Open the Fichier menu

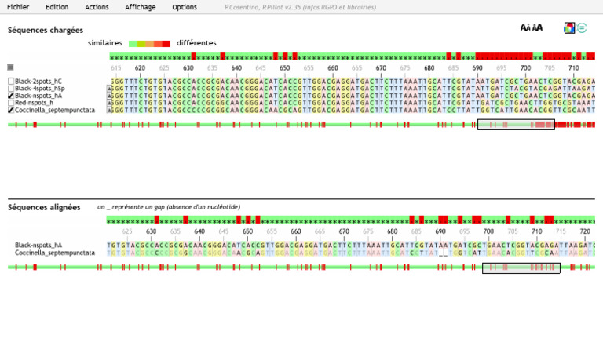(x=18, y=7)
